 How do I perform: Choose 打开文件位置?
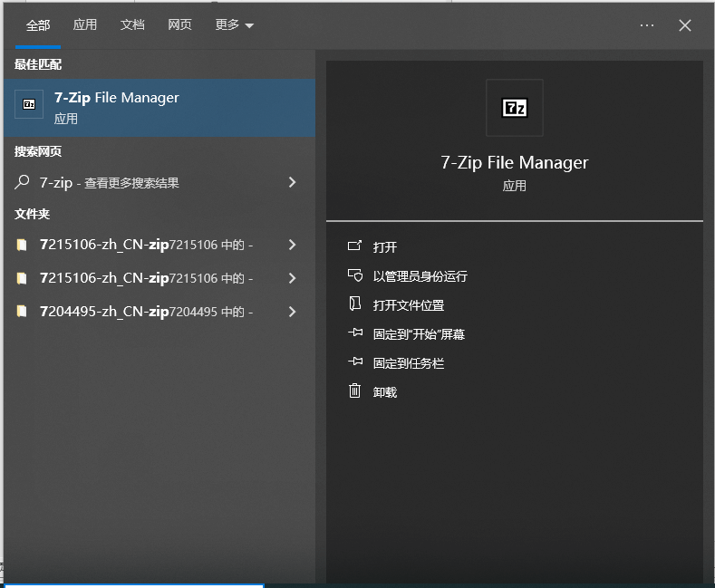409,305
